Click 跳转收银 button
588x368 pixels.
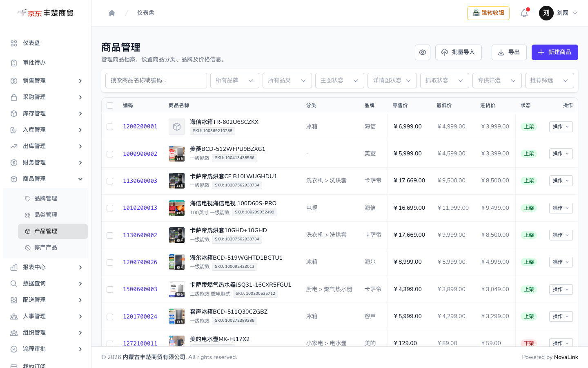(x=488, y=13)
